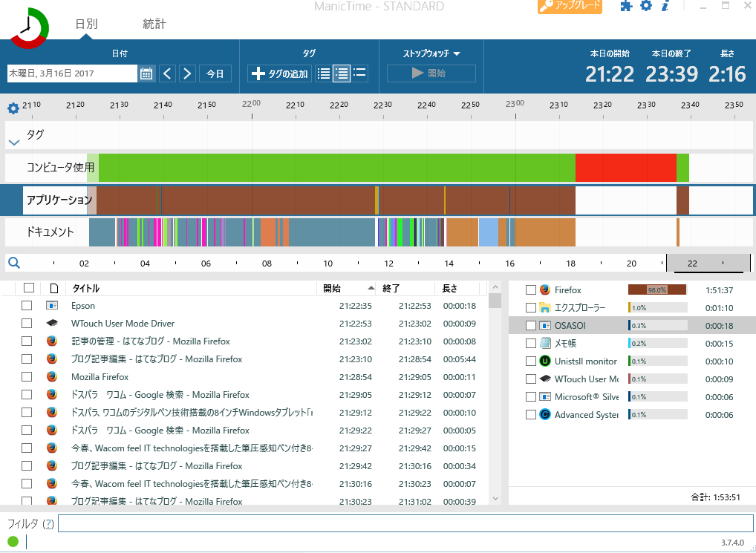Click the red away segment in コンピュータ使用

(626, 168)
